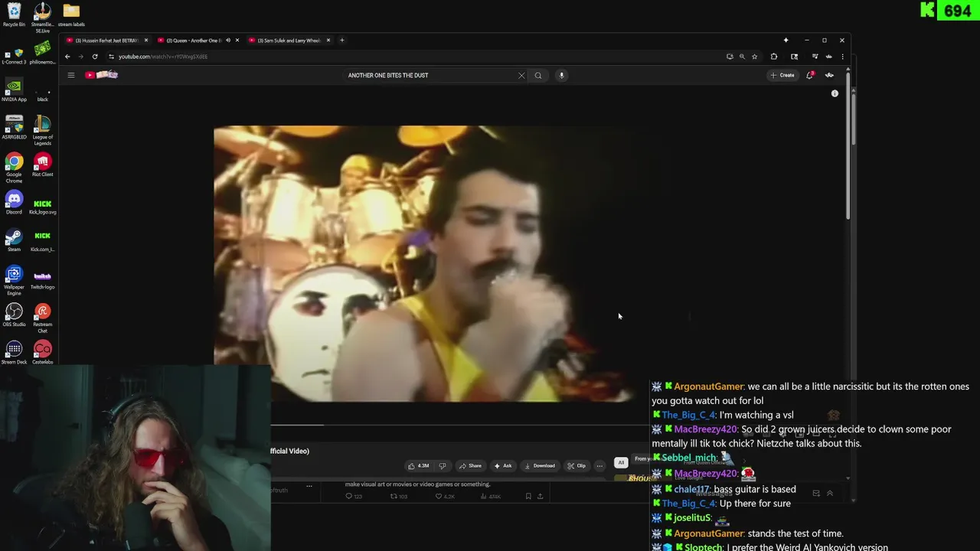Click chat username joselituS
Viewport: 980px width, 551px height.
click(692, 518)
